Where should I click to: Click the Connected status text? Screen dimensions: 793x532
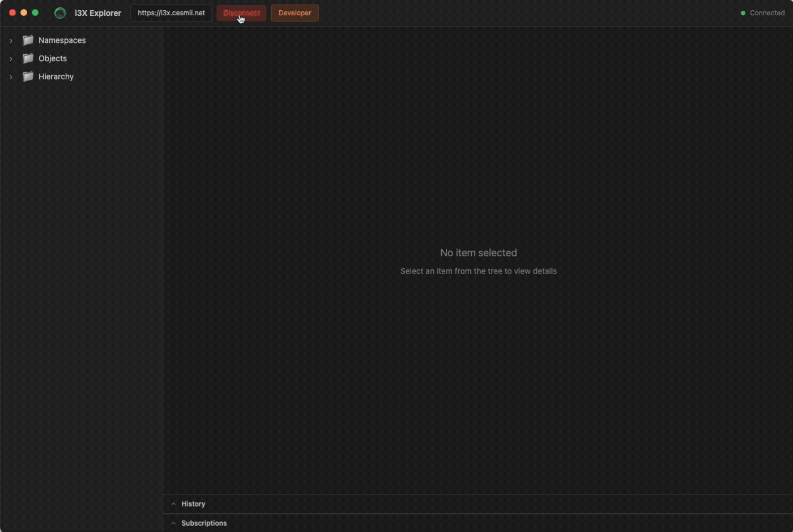(767, 13)
